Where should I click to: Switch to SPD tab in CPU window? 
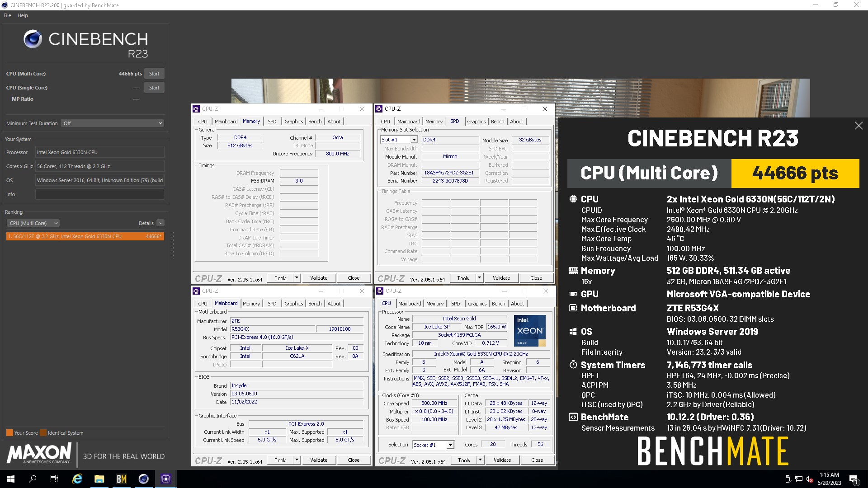455,304
